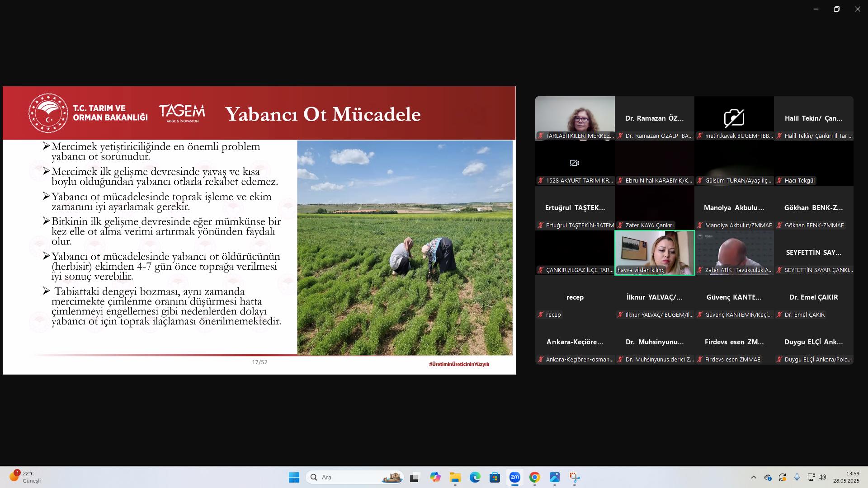Open Windows Start menu
868x488 pixels.
pyautogui.click(x=294, y=477)
